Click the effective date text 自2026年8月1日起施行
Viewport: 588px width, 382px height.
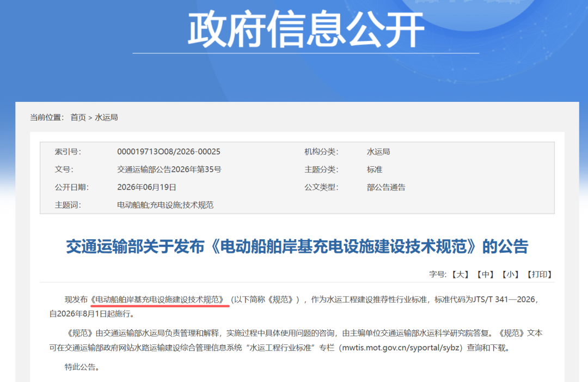92,314
